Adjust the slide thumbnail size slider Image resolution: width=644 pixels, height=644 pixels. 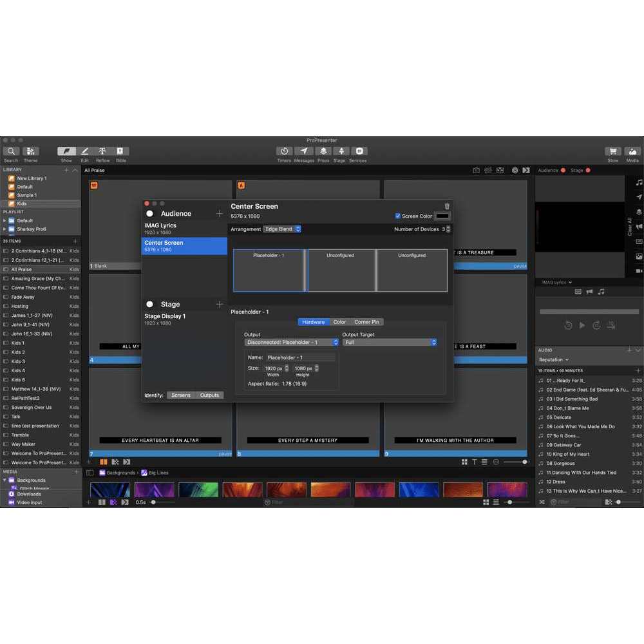tap(516, 462)
